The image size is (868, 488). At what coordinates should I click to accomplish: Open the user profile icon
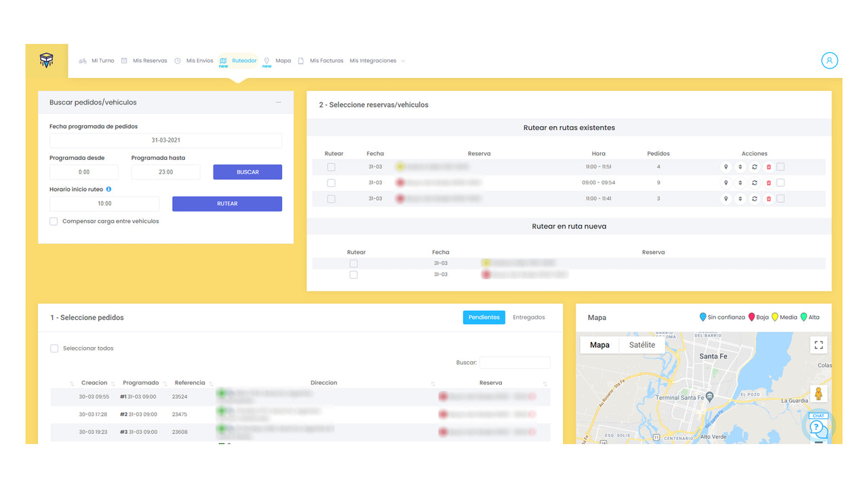tap(829, 60)
